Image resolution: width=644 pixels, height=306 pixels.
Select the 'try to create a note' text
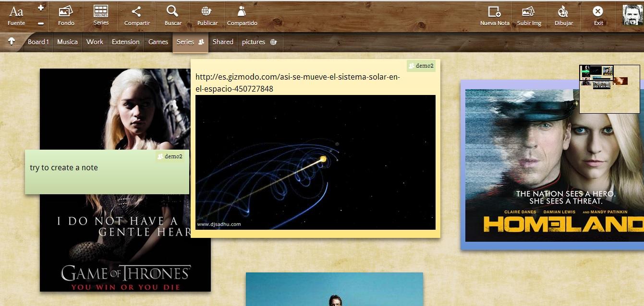64,167
